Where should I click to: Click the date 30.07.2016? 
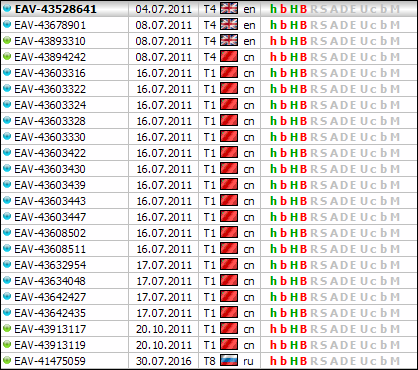pos(164,361)
